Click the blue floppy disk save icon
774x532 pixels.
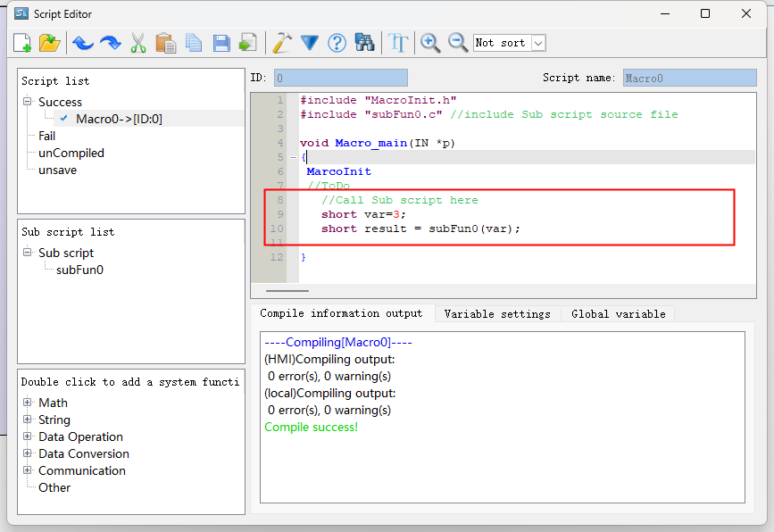pos(221,43)
